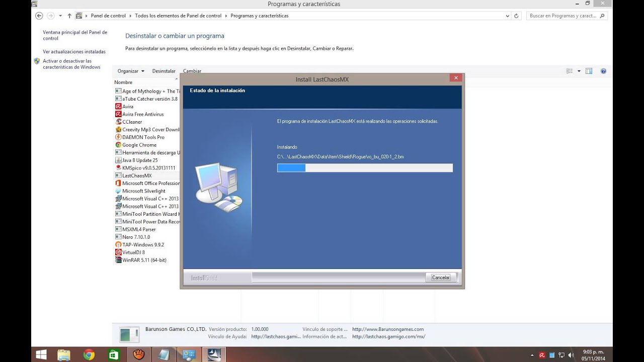
Task: Click the installation progress bar
Action: point(365,167)
